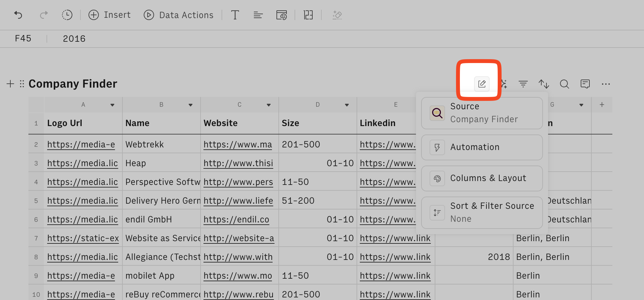Click the Columns & Layout palette icon
This screenshot has height=300, width=644.
(x=437, y=178)
